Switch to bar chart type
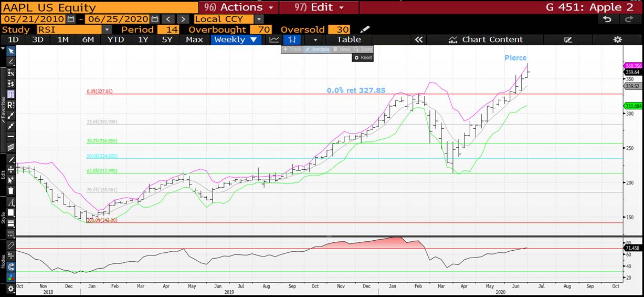644x297 pixels. point(293,39)
